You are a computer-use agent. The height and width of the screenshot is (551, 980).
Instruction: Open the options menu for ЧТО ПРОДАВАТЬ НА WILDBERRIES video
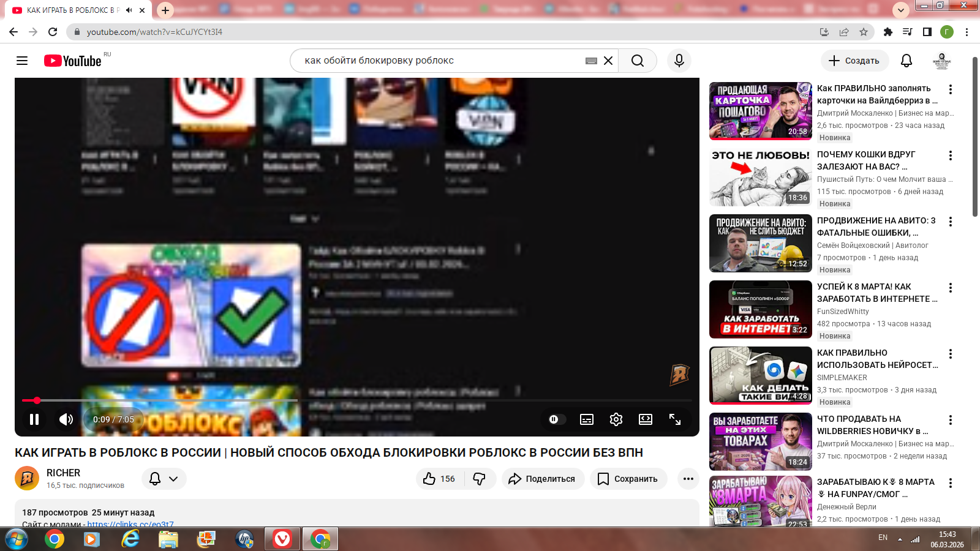(x=951, y=420)
